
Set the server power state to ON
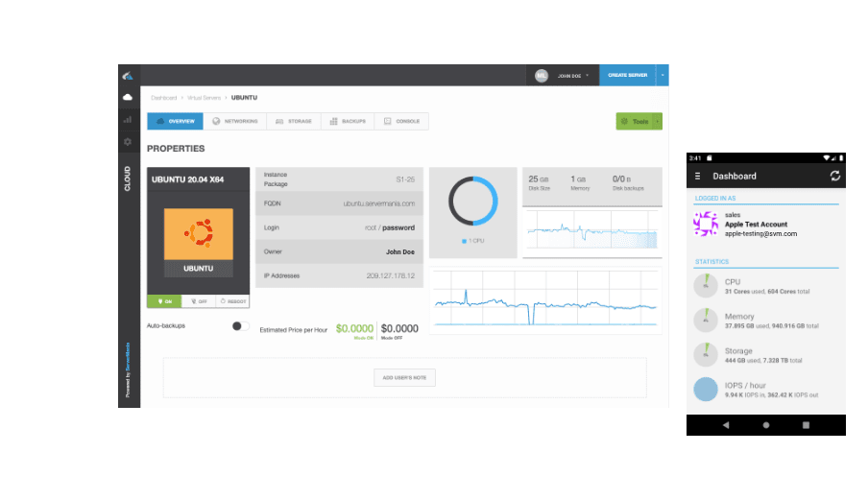pyautogui.click(x=163, y=301)
